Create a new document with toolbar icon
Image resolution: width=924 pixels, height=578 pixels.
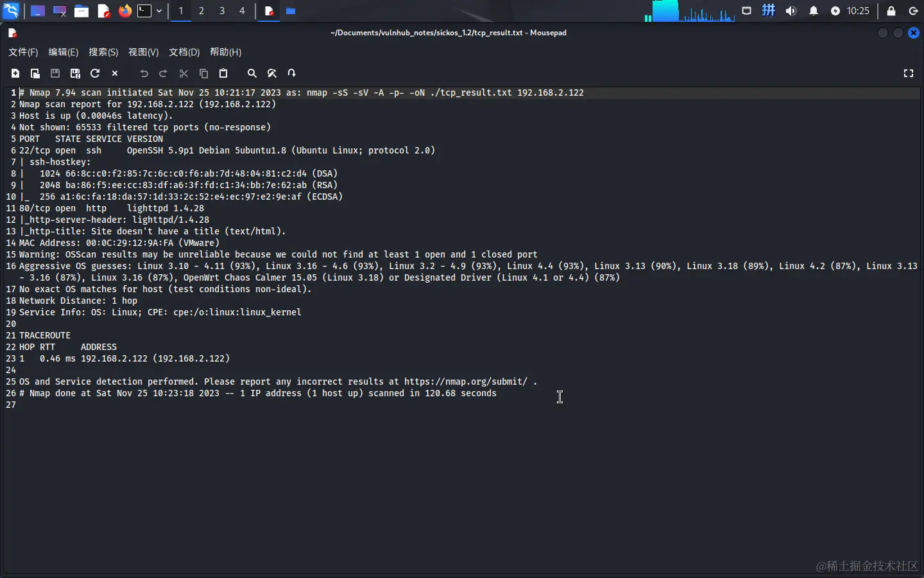15,73
